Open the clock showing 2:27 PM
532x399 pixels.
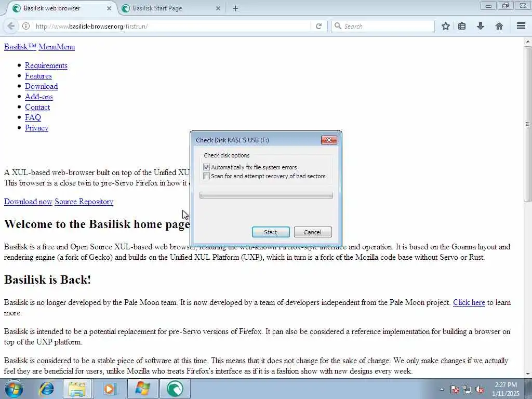506,389
